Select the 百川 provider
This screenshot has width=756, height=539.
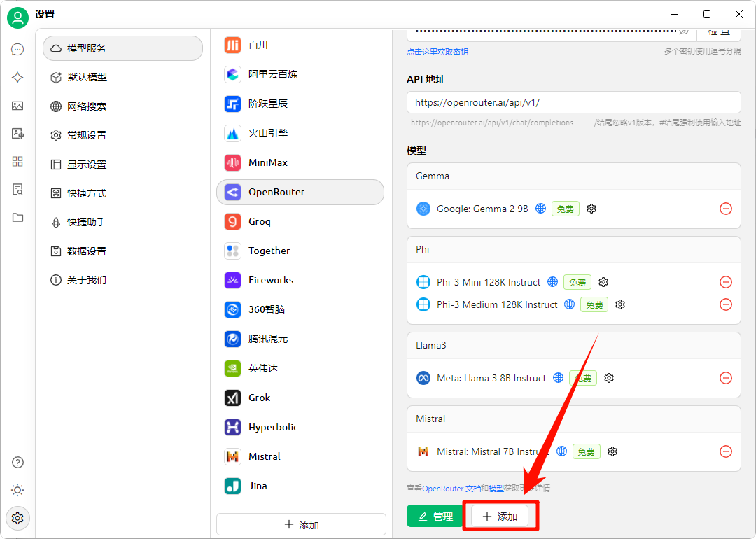coord(300,45)
